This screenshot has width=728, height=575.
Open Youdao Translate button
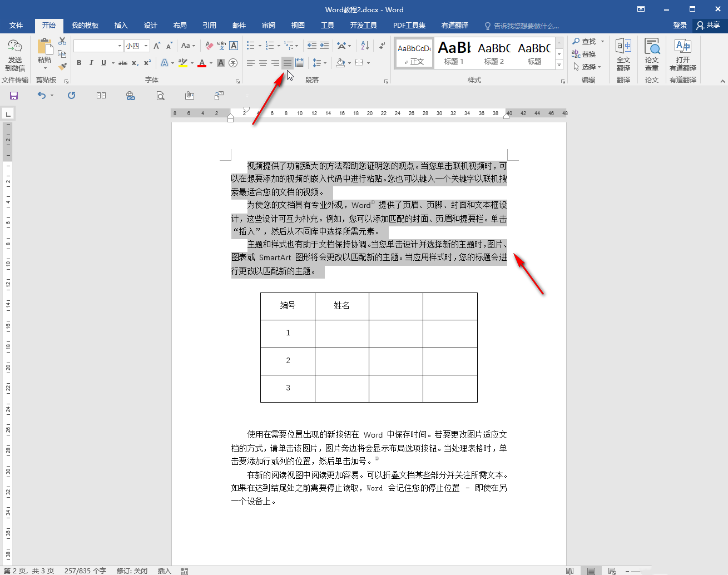[x=683, y=55]
